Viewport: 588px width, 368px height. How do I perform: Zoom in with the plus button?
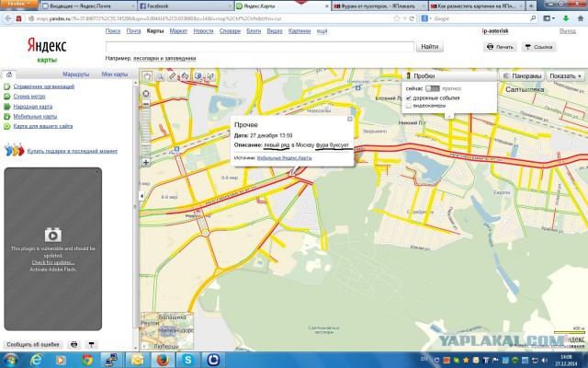click(146, 163)
